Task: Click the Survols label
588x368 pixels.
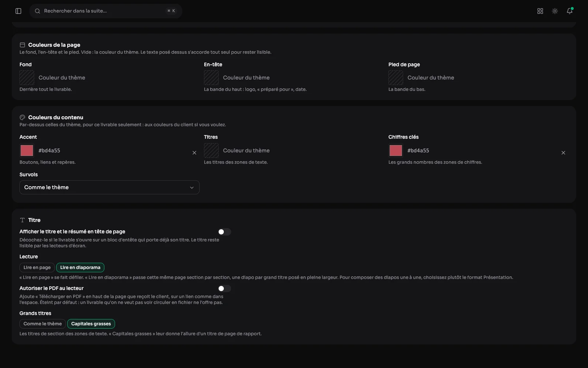Action: 29,174
